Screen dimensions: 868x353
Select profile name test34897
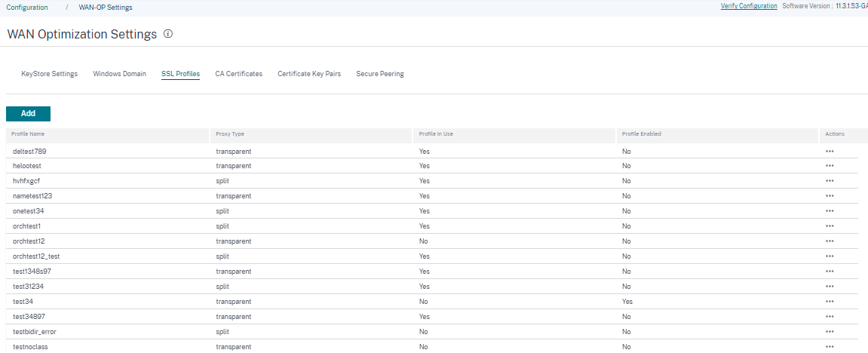coord(28,317)
